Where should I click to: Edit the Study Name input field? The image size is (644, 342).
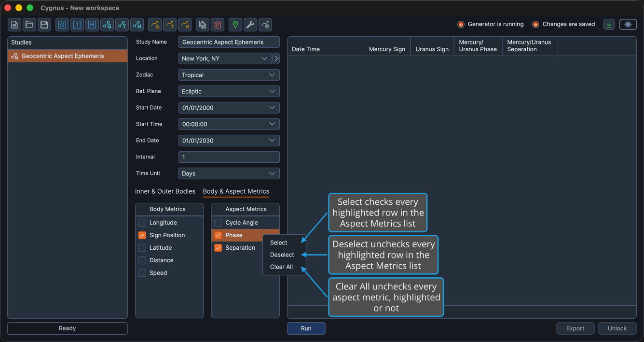pyautogui.click(x=229, y=42)
